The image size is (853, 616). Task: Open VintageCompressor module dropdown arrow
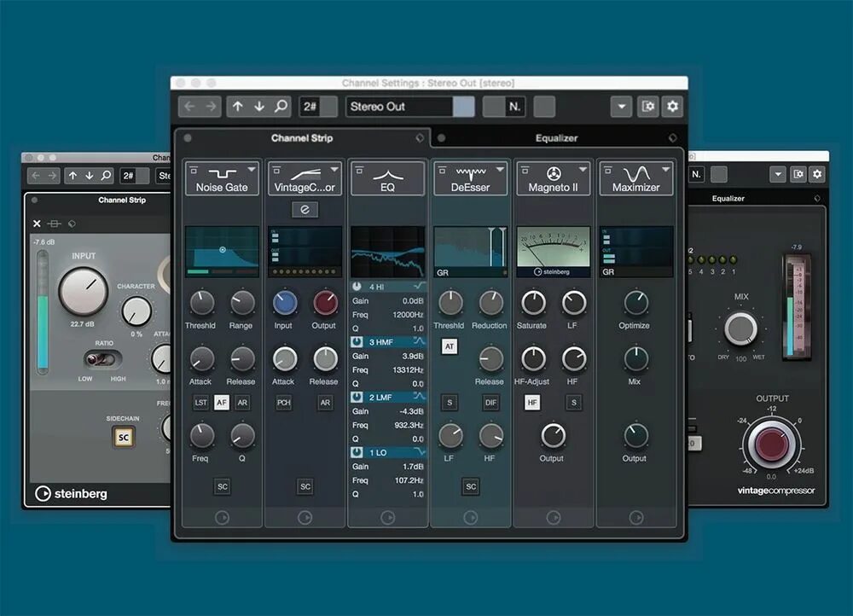click(x=334, y=170)
